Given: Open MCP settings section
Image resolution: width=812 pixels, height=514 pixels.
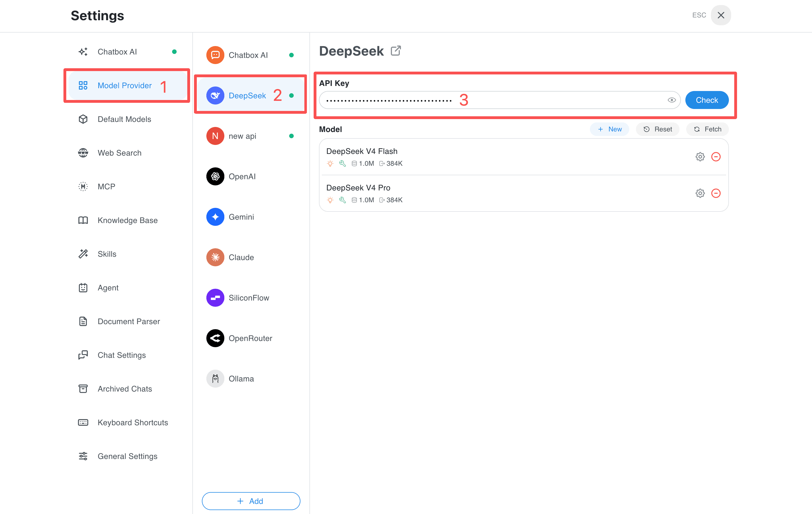Looking at the screenshot, I should [127, 187].
